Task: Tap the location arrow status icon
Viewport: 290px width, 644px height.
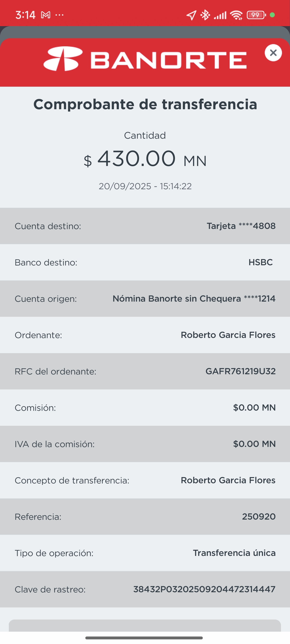Action: [191, 15]
